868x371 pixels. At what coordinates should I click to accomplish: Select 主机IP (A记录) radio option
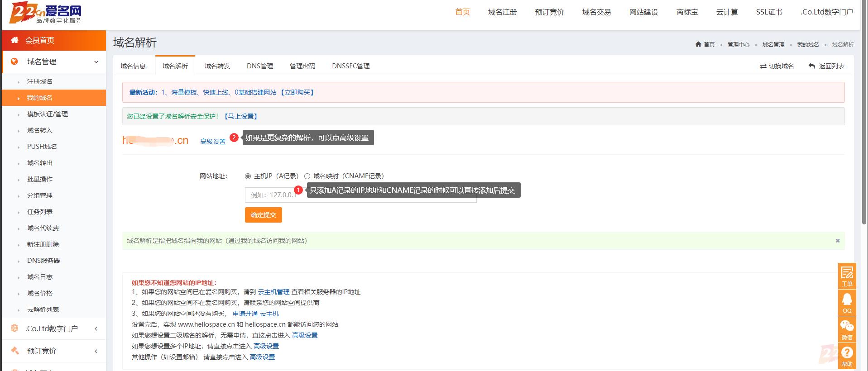[x=248, y=176]
